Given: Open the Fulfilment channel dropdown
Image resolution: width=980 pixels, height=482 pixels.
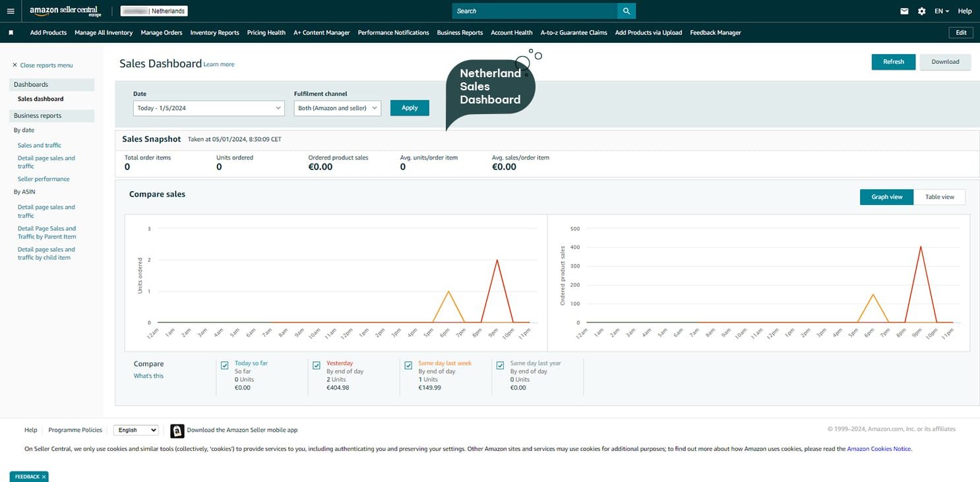Looking at the screenshot, I should point(337,108).
